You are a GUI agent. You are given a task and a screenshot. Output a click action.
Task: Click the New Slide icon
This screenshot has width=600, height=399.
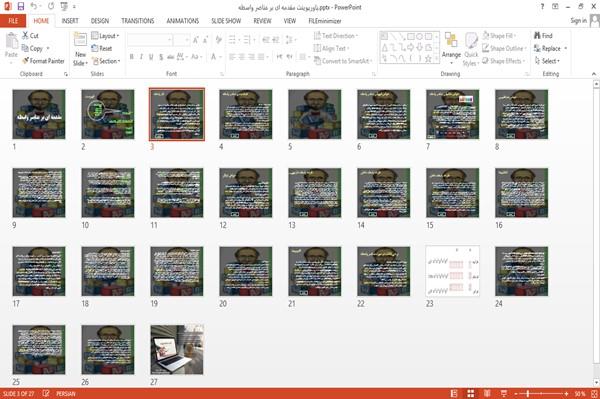coord(80,40)
